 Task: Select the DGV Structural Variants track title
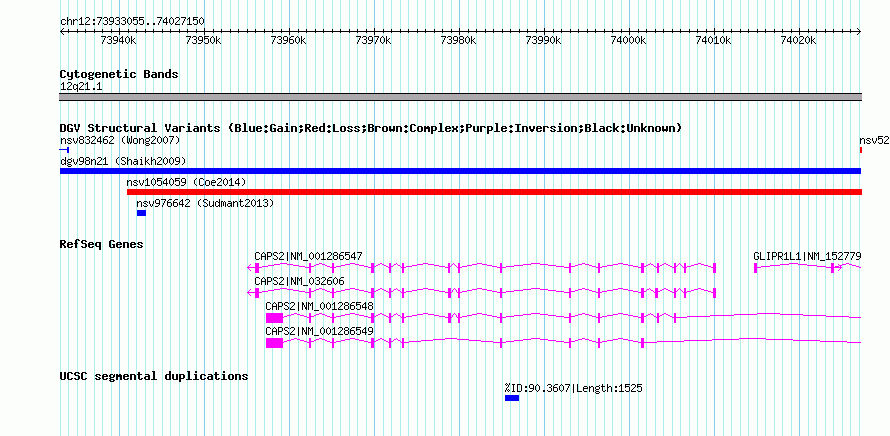click(x=370, y=128)
